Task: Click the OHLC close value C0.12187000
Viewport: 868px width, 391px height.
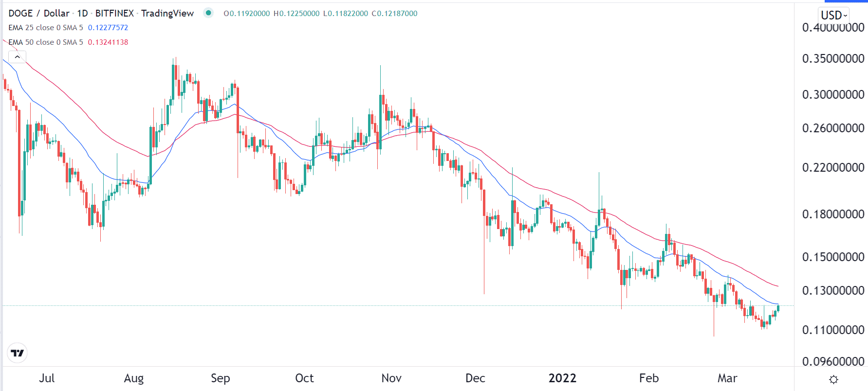Action: coord(395,14)
